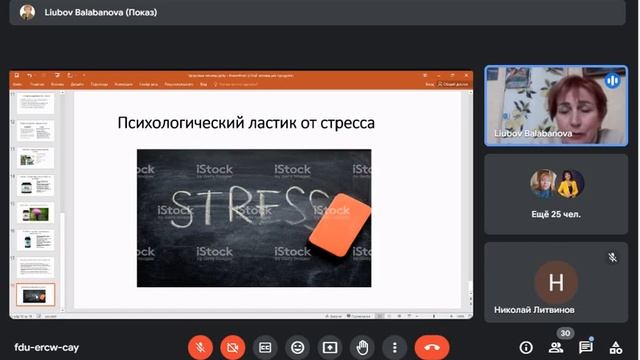Open the Рецензирование ribbon tab
Viewport: 640px width, 360px height.
[179, 84]
